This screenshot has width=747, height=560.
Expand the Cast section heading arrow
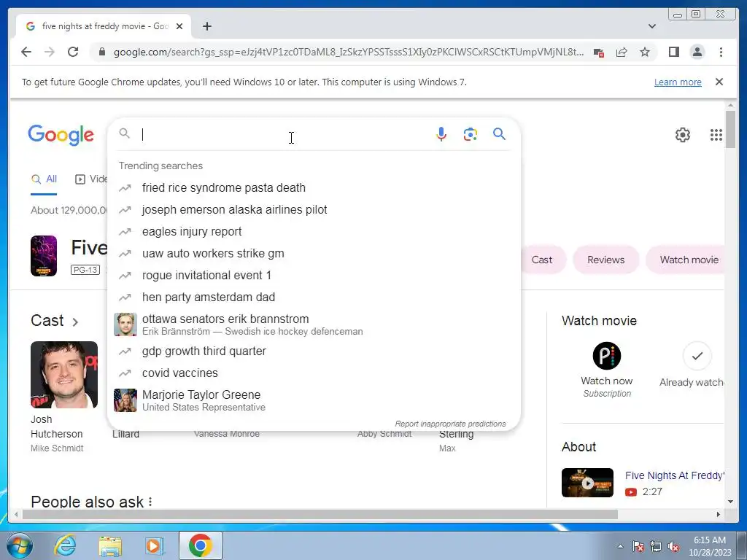[75, 322]
